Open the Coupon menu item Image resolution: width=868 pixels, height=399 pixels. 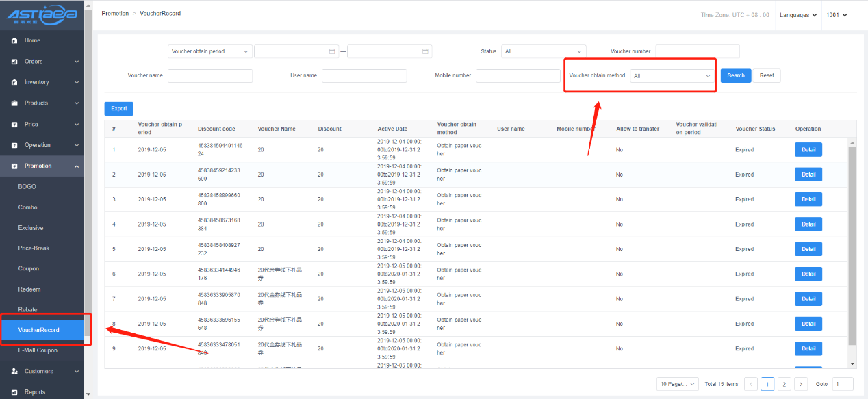click(29, 269)
